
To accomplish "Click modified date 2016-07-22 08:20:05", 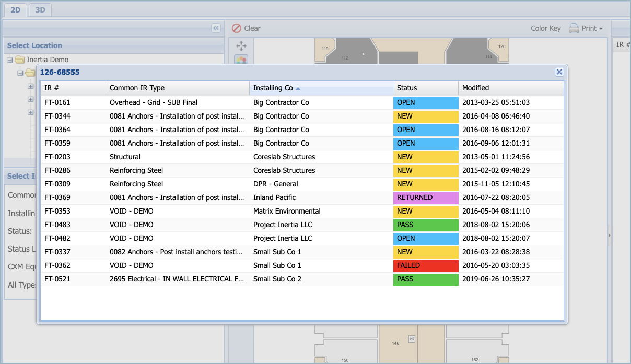I will pos(496,197).
